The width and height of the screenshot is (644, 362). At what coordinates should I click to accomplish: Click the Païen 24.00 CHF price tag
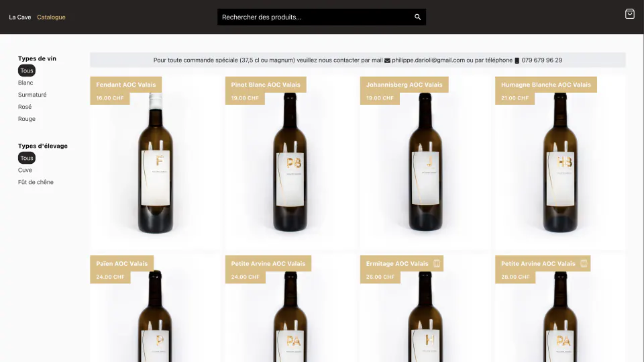click(110, 277)
